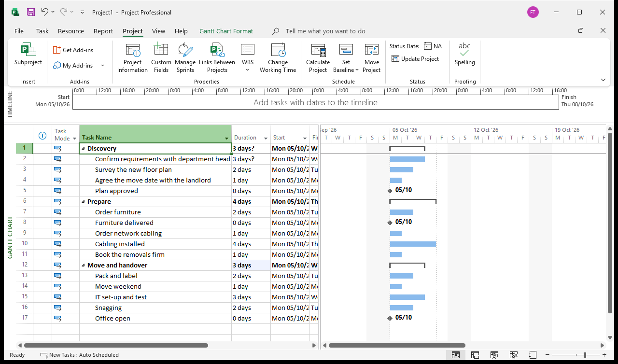Click horizontal scrollbar under task table
The height and width of the screenshot is (364, 618).
[116, 345]
